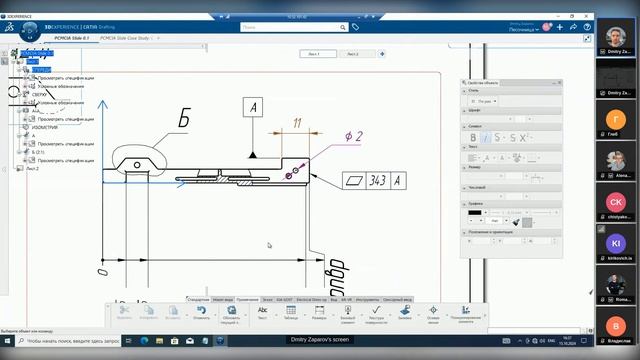
Task: Click the add sheet plus button
Action: 382,54
